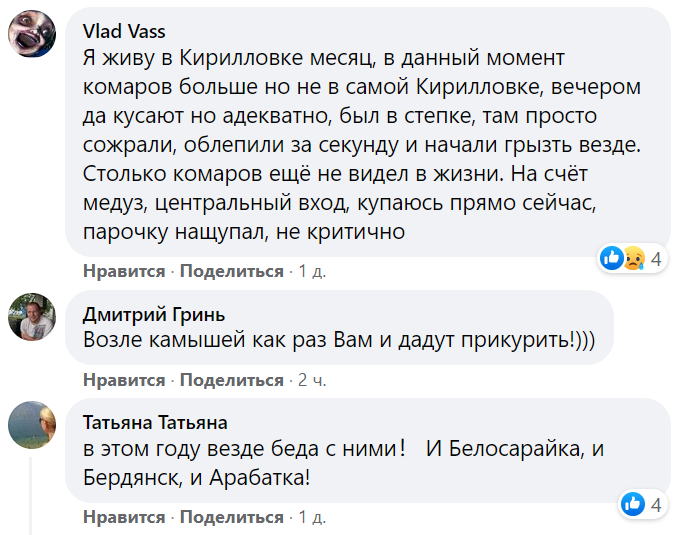Open the 1 д. timestamp under Татьяна's comment
Image resolution: width=679 pixels, height=535 pixels.
(x=313, y=517)
